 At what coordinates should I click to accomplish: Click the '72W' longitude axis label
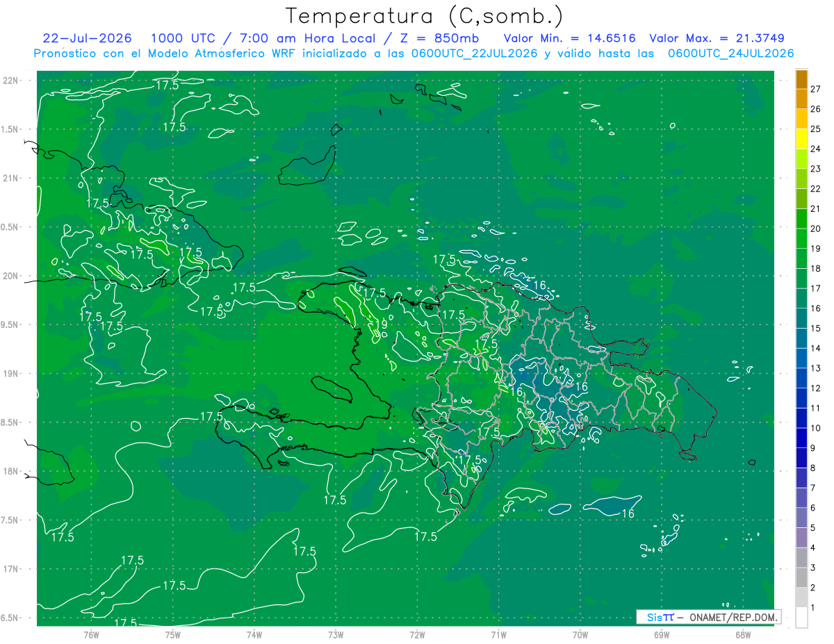tap(417, 635)
